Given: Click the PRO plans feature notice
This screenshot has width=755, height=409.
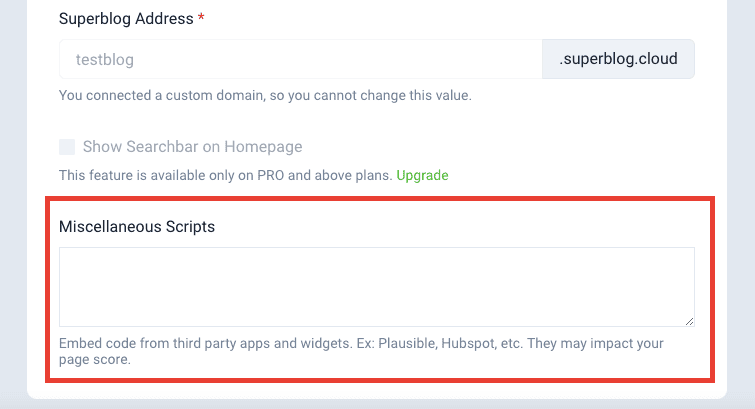Looking at the screenshot, I should pos(225,175).
